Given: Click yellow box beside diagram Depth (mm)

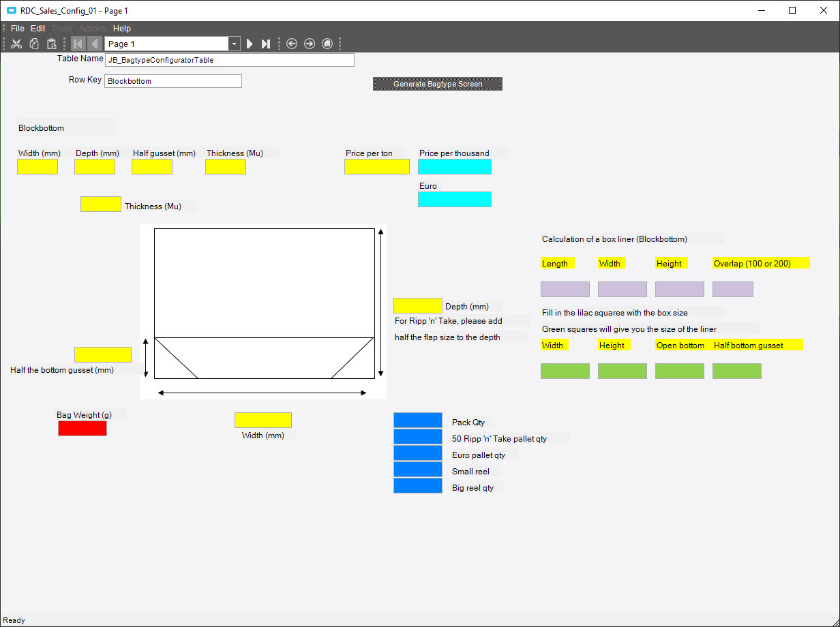Looking at the screenshot, I should (x=418, y=306).
